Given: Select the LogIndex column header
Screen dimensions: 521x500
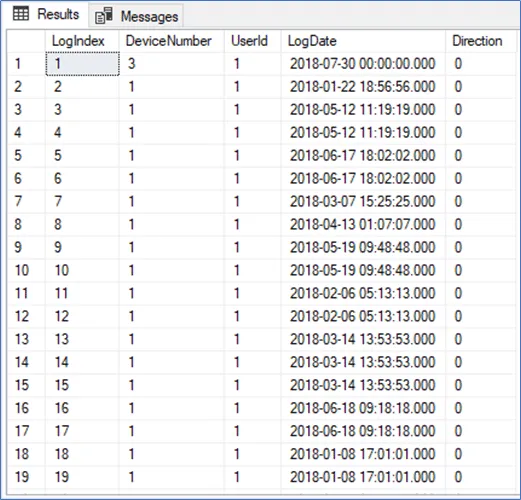Looking at the screenshot, I should coord(82,41).
